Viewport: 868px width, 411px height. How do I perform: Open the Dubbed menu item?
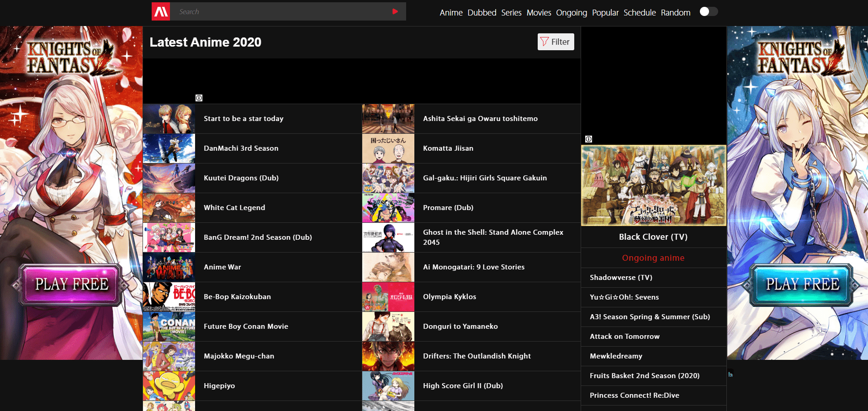(x=482, y=13)
